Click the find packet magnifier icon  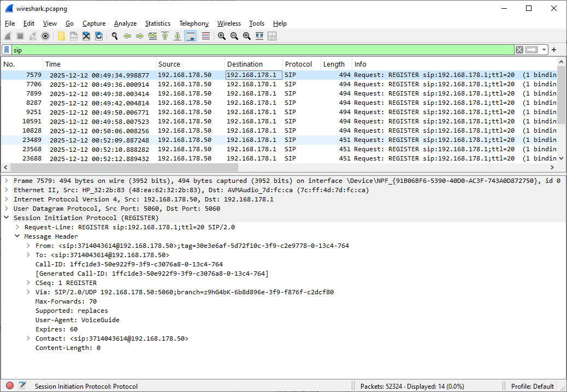click(115, 36)
